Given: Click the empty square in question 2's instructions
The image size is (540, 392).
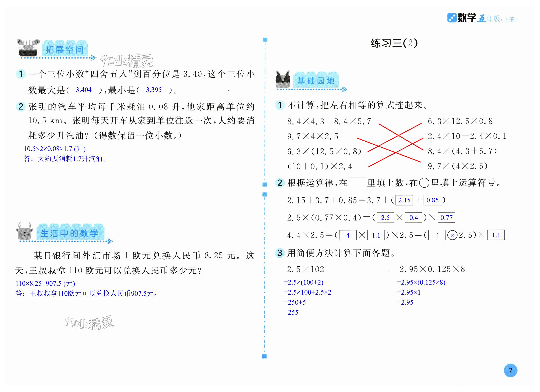Looking at the screenshot, I should pyautogui.click(x=357, y=183).
